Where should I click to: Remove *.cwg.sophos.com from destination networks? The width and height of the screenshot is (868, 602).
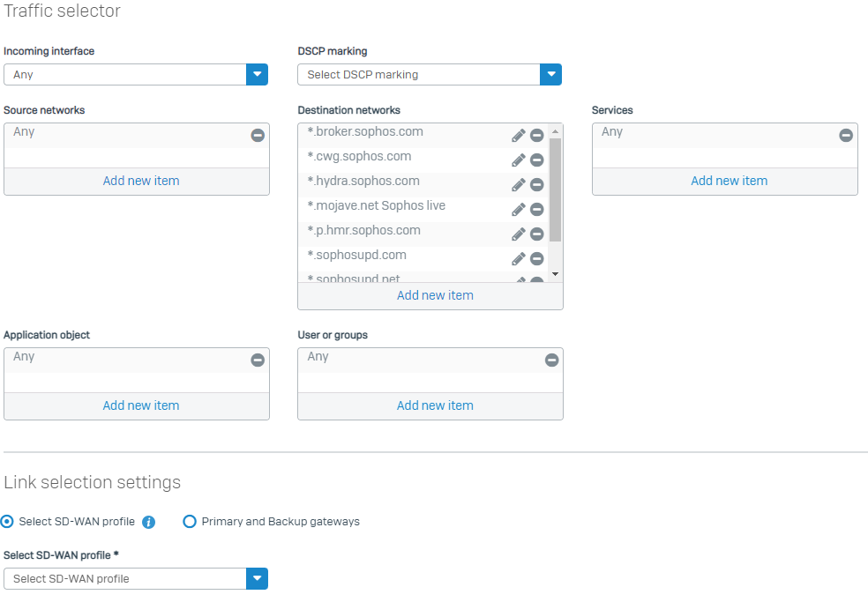(x=536, y=160)
